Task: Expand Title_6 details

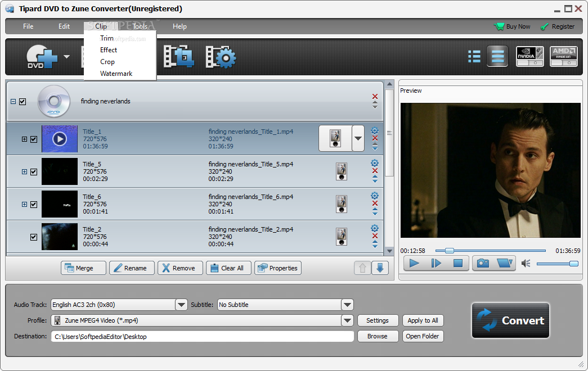Action: (x=24, y=204)
